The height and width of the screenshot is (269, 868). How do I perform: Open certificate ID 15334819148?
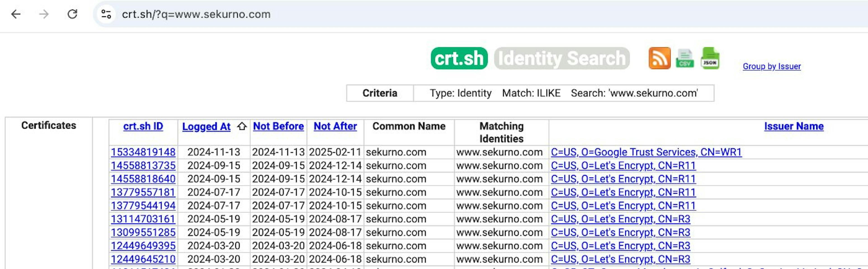coord(143,152)
